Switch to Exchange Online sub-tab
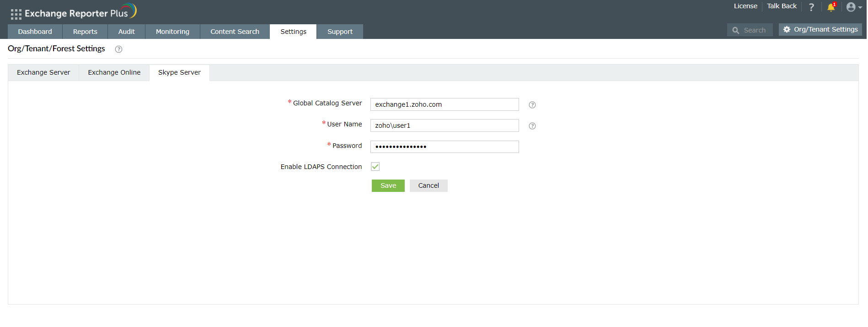868x327 pixels. tap(114, 72)
